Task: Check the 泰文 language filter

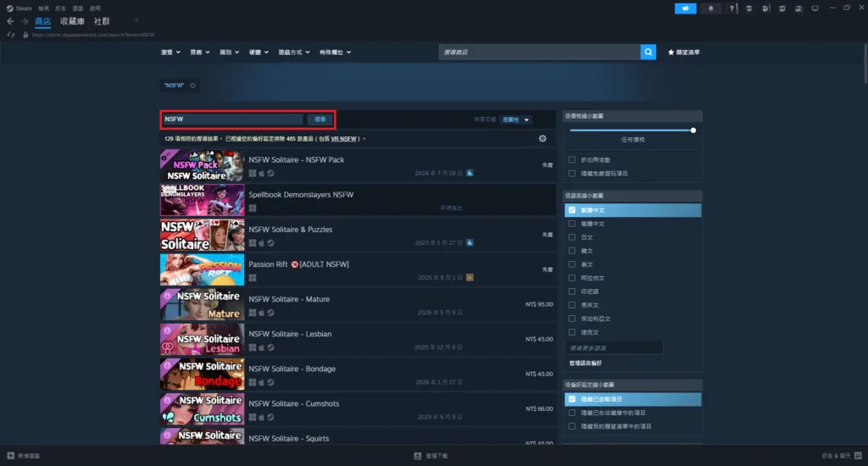Action: tap(572, 264)
